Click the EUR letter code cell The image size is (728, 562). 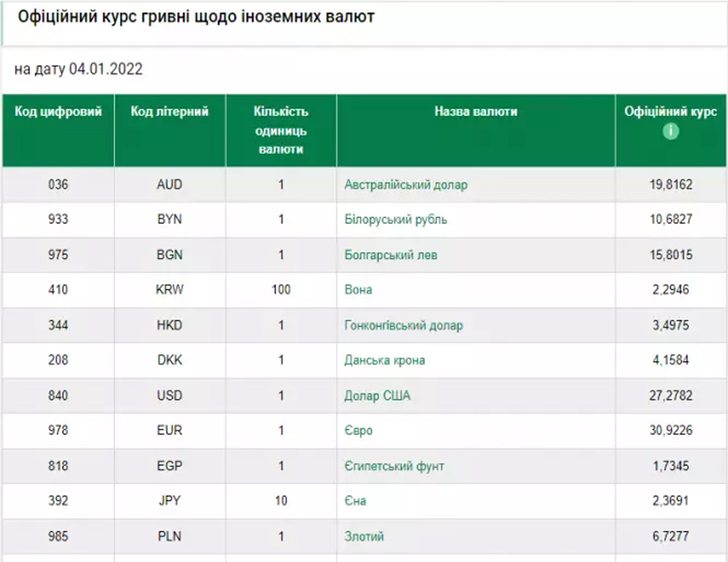tap(170, 430)
